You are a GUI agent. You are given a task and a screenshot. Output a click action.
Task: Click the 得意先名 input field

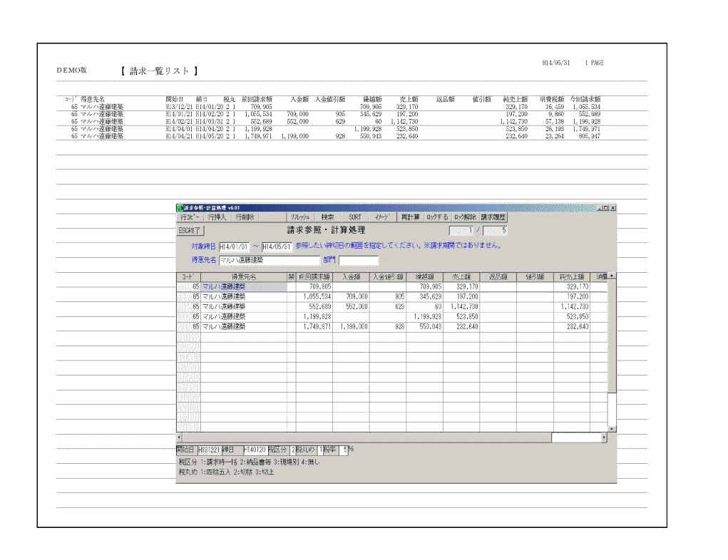[270, 260]
